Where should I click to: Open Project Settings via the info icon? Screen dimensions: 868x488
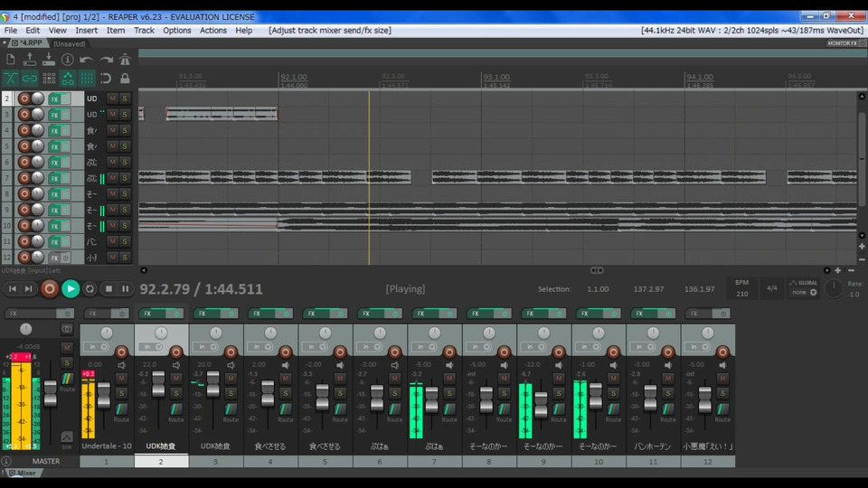[x=68, y=60]
